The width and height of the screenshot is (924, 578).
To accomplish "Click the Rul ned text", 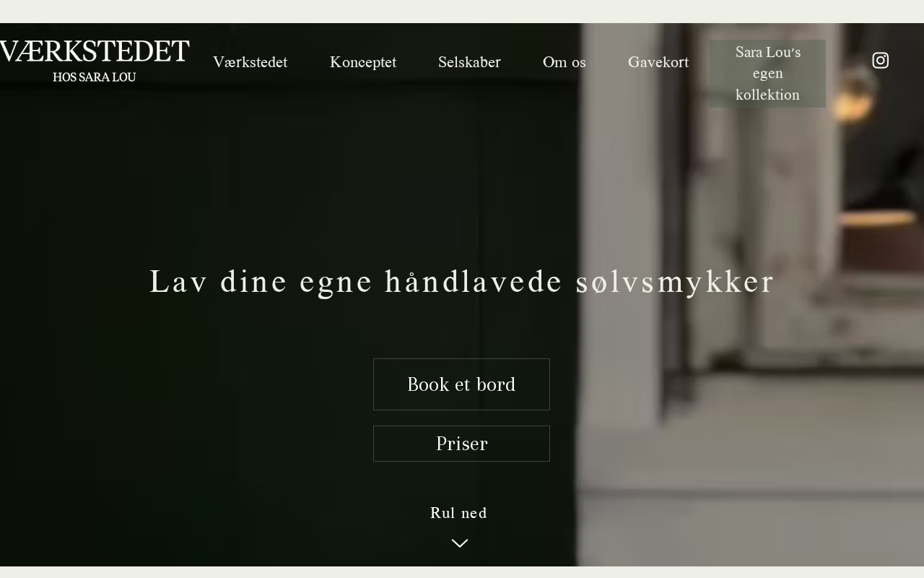I will [x=459, y=513].
